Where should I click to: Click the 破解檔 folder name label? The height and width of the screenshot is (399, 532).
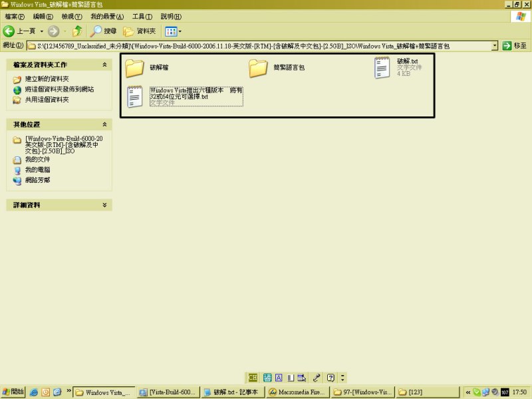(159, 68)
